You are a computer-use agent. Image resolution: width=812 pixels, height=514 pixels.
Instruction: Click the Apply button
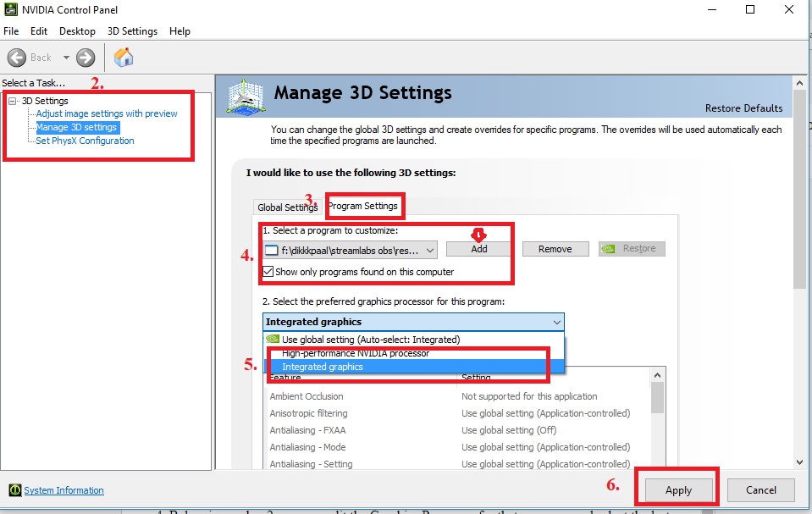678,489
